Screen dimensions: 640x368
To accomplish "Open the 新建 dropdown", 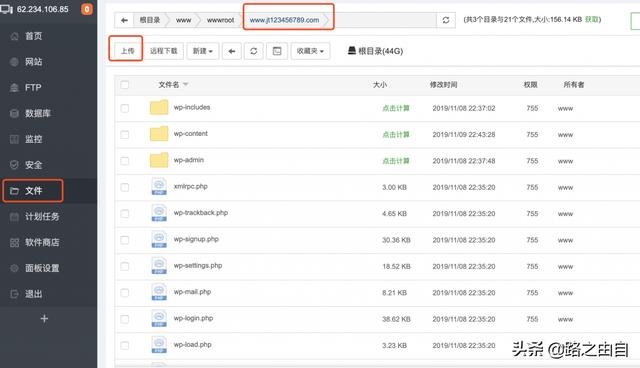I will [x=202, y=51].
